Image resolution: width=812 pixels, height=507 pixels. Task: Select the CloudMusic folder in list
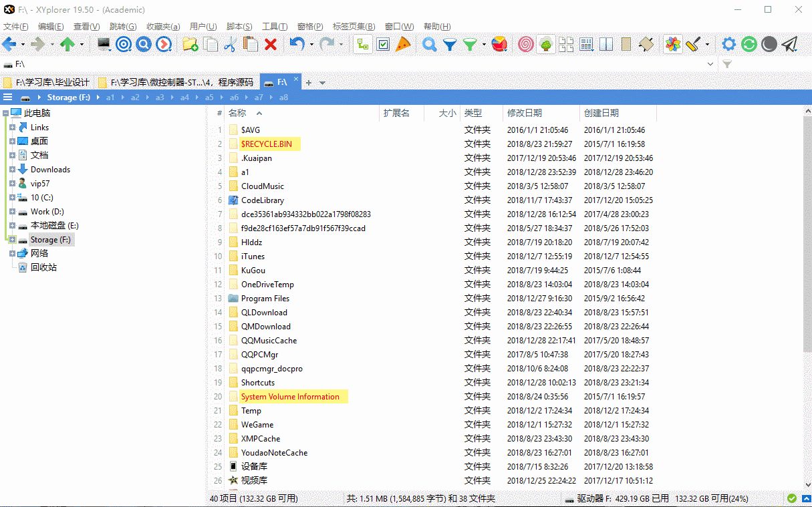(262, 186)
